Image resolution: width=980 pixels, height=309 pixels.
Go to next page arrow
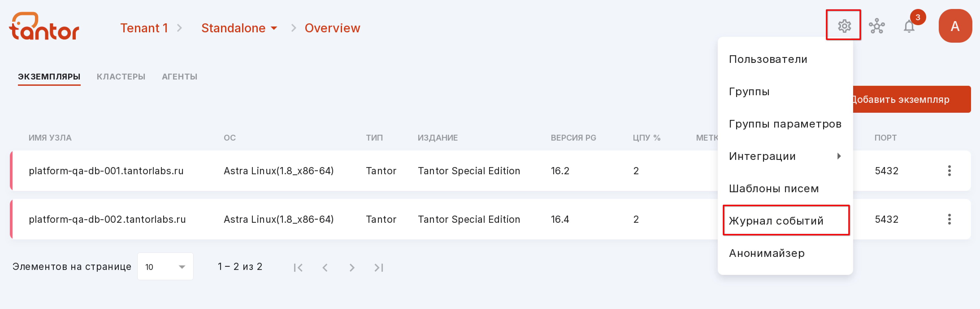(352, 267)
